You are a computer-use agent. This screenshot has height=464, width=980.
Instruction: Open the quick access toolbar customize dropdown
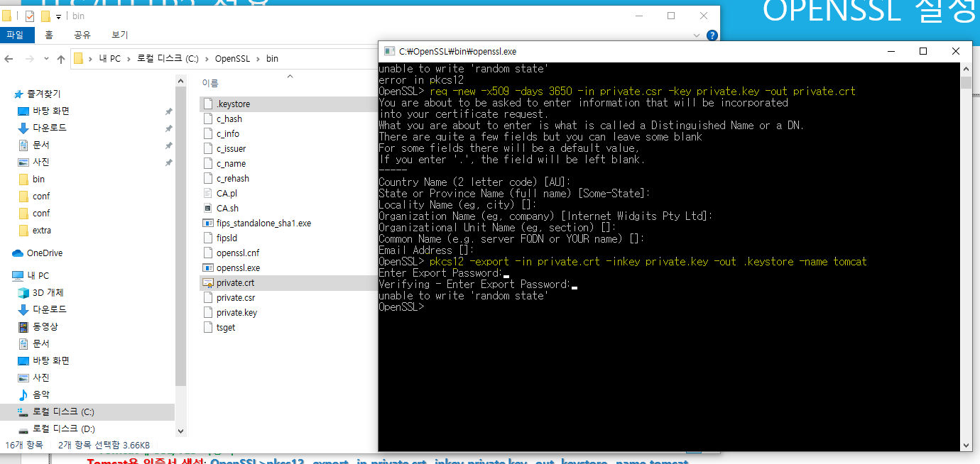[58, 16]
